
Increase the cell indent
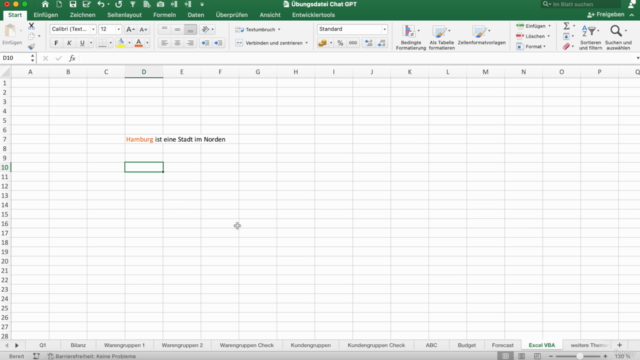click(218, 43)
